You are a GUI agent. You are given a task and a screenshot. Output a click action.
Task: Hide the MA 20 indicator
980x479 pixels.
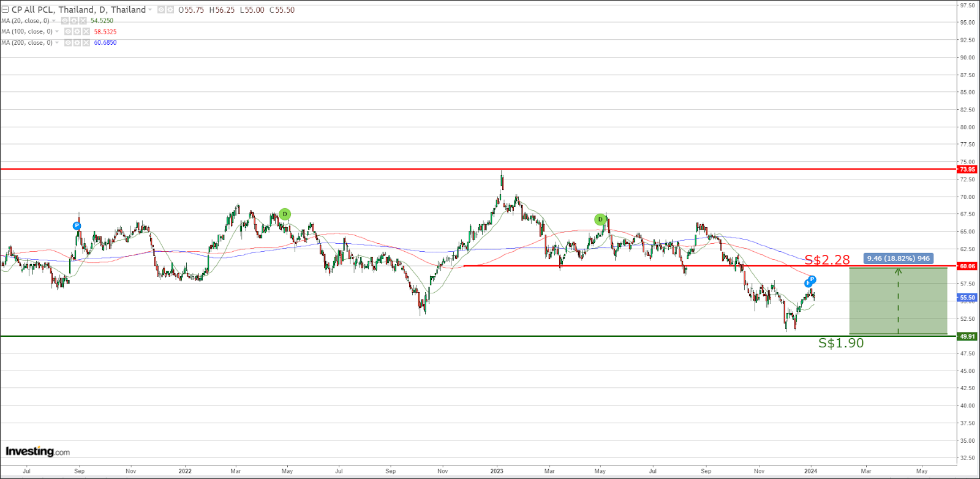(x=65, y=21)
